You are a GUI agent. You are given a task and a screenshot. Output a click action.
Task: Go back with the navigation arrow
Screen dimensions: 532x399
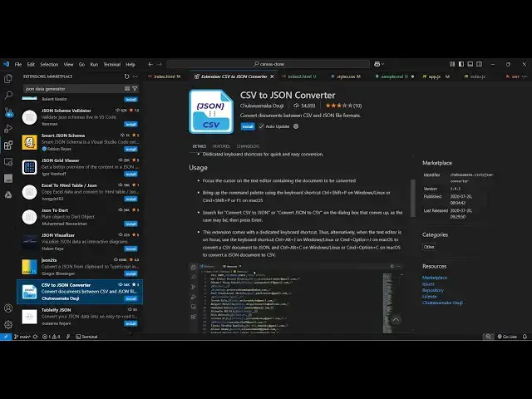[150, 64]
